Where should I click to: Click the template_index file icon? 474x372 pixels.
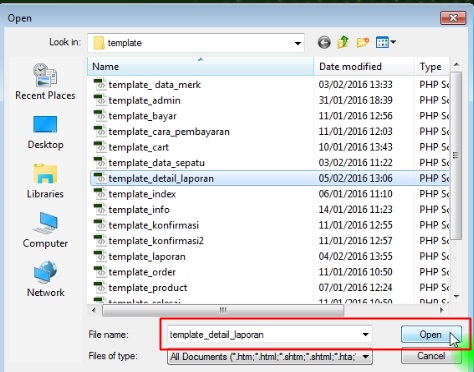click(99, 194)
